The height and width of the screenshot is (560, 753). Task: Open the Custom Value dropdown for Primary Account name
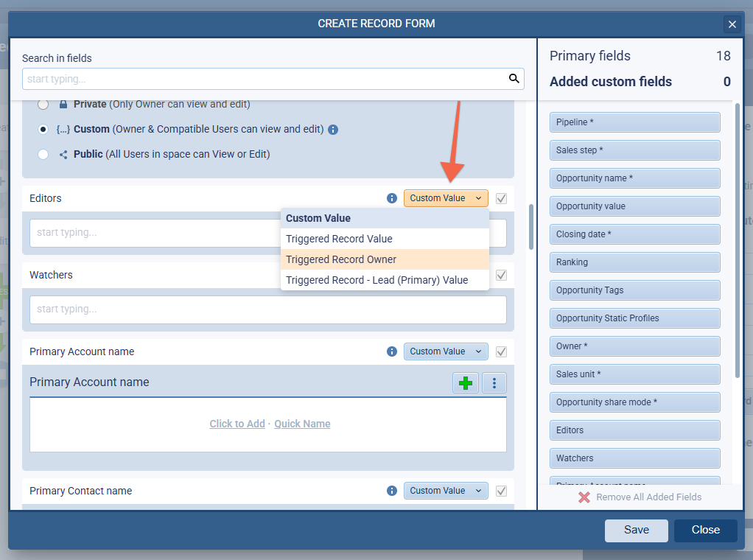click(445, 351)
